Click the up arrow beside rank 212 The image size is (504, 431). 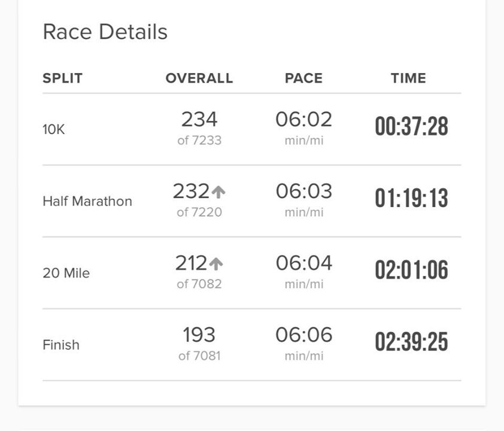coord(216,263)
